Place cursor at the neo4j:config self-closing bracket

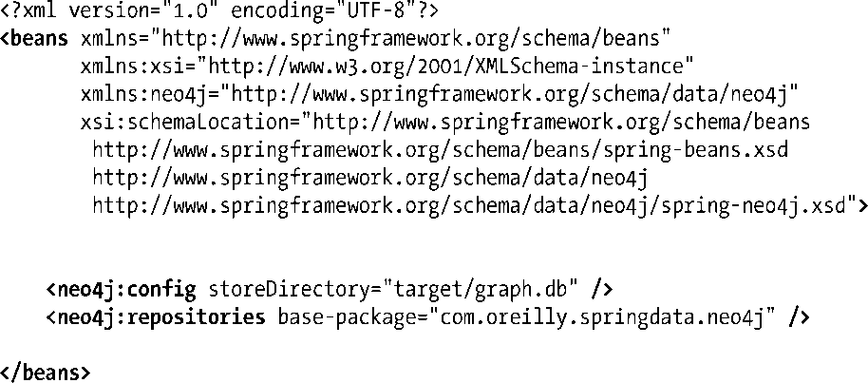click(x=602, y=288)
